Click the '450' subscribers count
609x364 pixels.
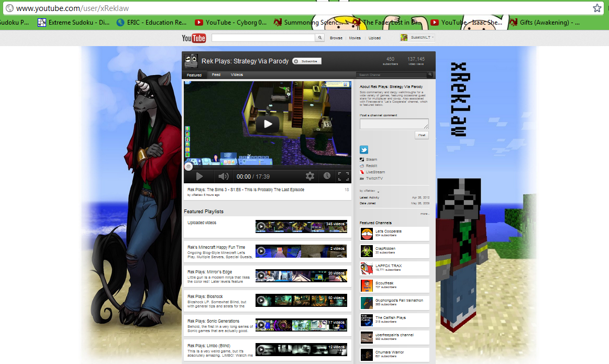(390, 59)
